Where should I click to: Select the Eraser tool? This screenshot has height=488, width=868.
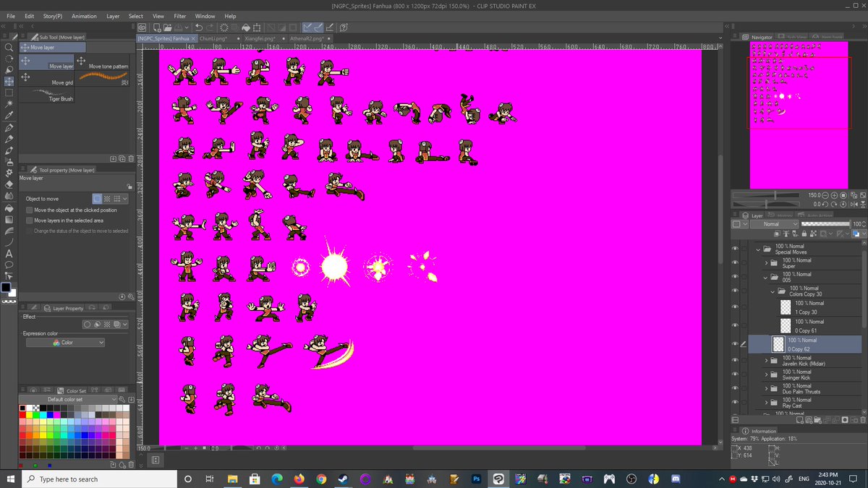coord(9,184)
